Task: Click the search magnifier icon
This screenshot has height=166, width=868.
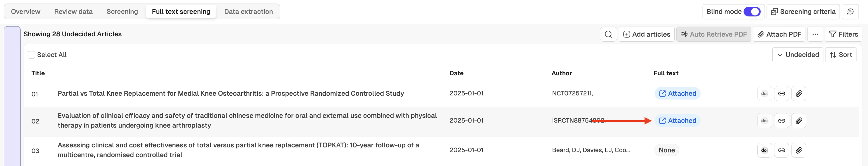Action: click(608, 35)
